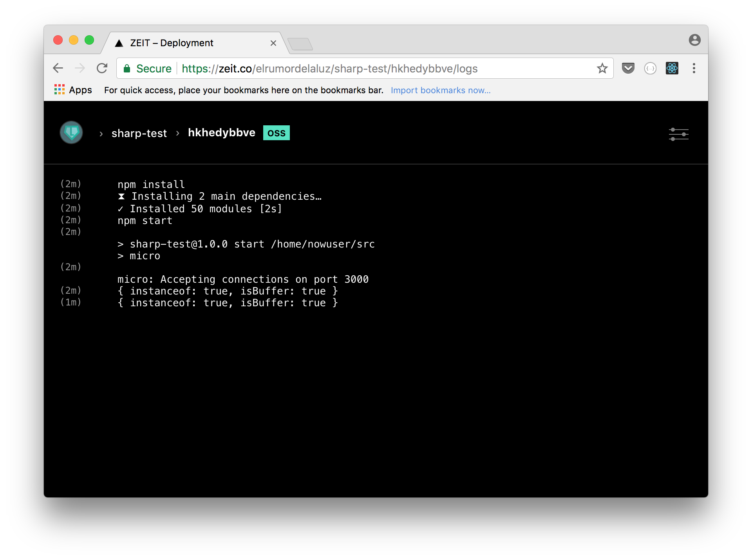Viewport: 752px width, 560px height.
Task: Reload the deployment logs page
Action: click(102, 68)
